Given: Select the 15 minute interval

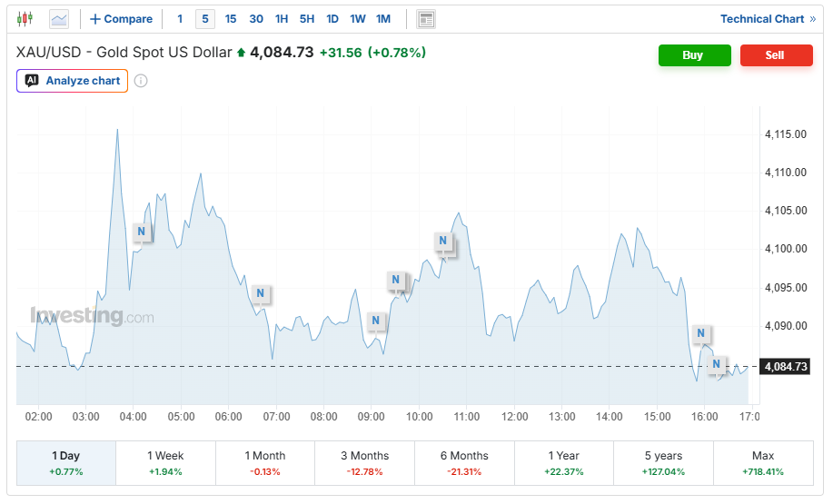Looking at the screenshot, I should [231, 19].
